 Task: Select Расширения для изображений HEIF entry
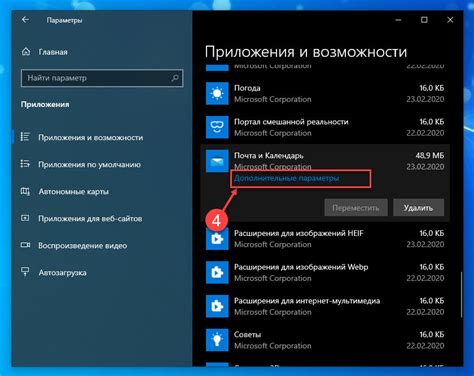[325, 239]
